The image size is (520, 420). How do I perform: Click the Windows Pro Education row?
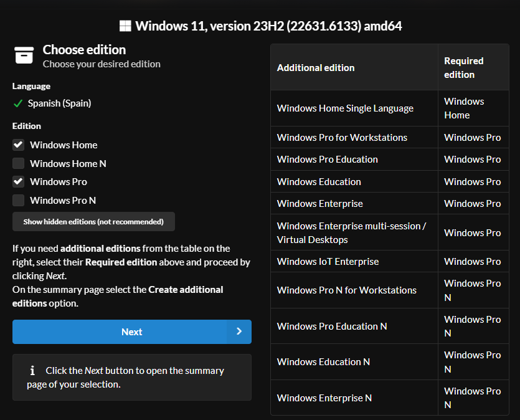click(327, 159)
